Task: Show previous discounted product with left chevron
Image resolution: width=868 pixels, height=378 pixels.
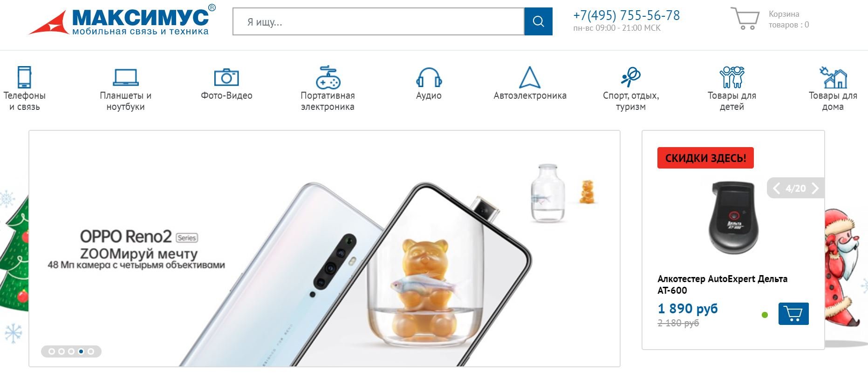Action: point(776,188)
